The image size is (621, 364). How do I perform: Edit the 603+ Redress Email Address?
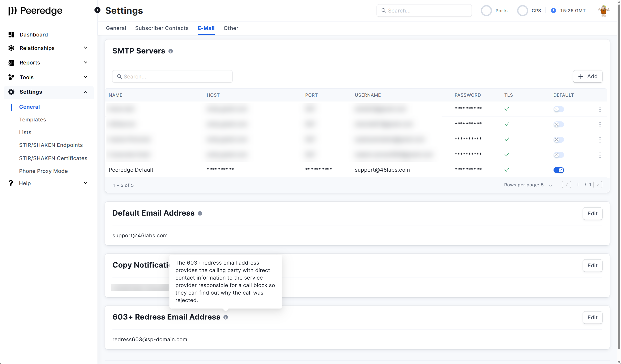pyautogui.click(x=592, y=318)
